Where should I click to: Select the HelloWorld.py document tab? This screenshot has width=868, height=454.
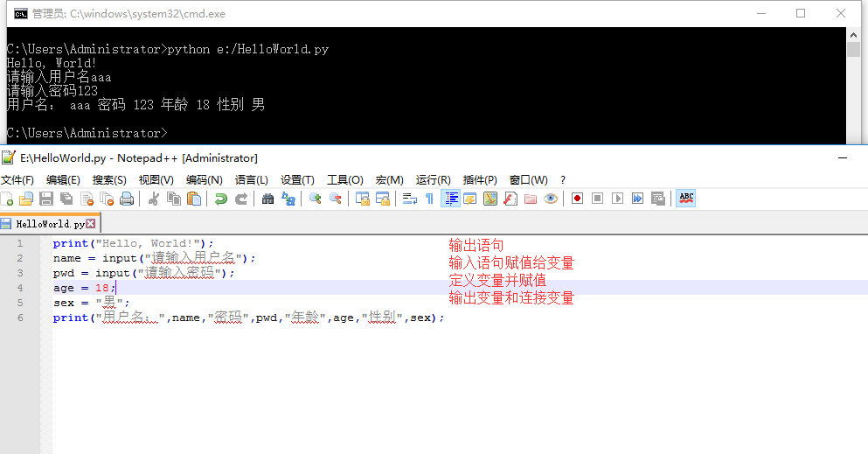click(x=50, y=224)
